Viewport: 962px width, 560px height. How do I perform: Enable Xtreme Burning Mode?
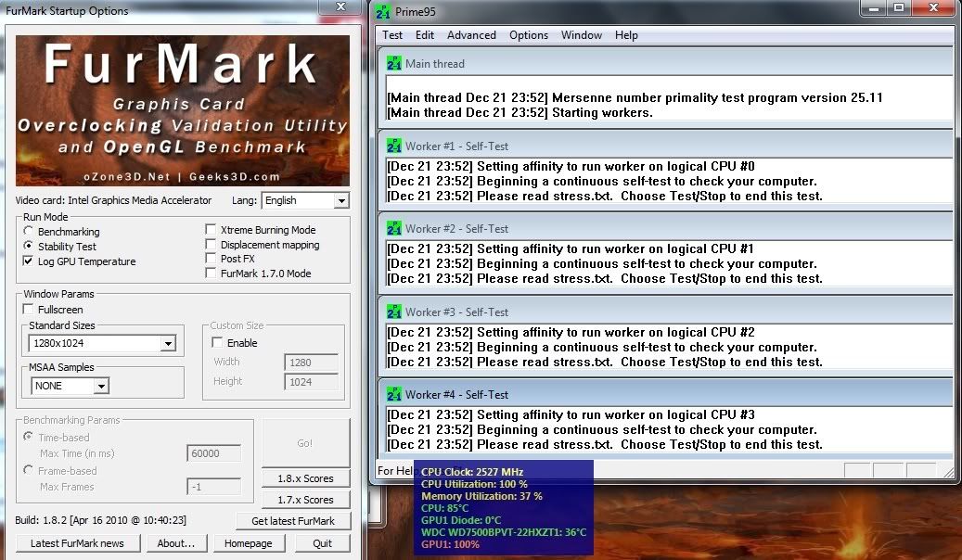pyautogui.click(x=211, y=230)
